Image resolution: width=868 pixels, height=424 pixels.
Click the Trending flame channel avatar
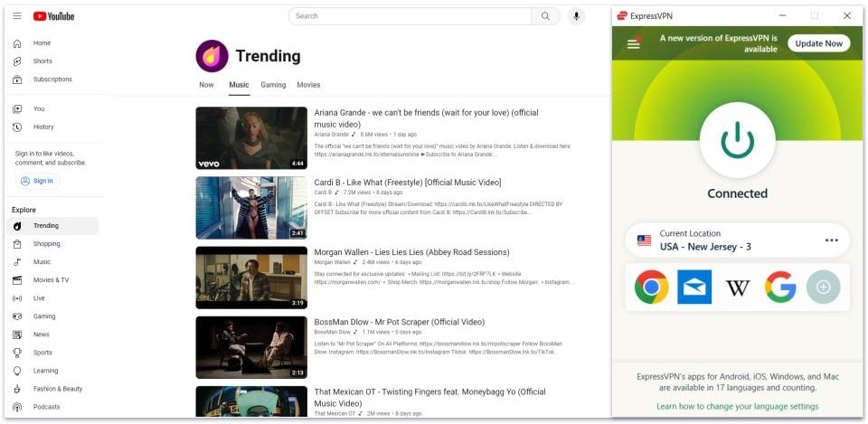click(x=212, y=56)
